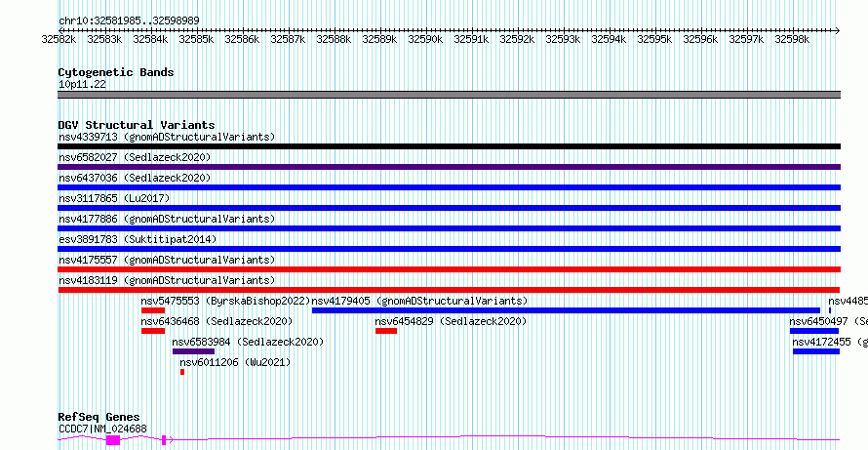Select the short purple nsv6583984 bar
The height and width of the screenshot is (450, 868).
click(x=194, y=351)
